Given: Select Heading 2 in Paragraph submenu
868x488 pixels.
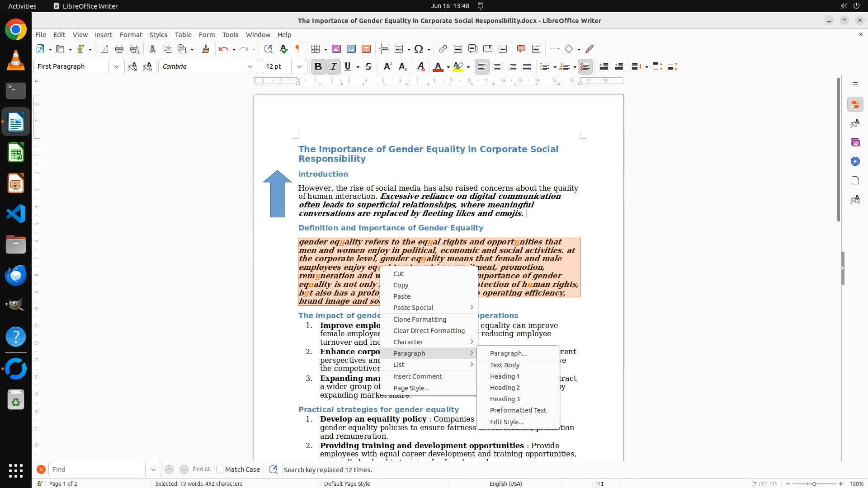Looking at the screenshot, I should click(x=505, y=388).
